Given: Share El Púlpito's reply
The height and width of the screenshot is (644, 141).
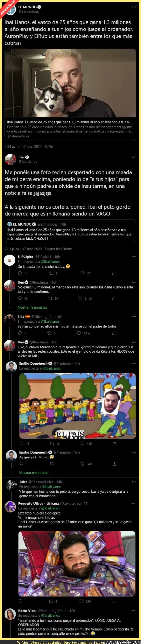Looking at the screenshot, I should tap(114, 273).
